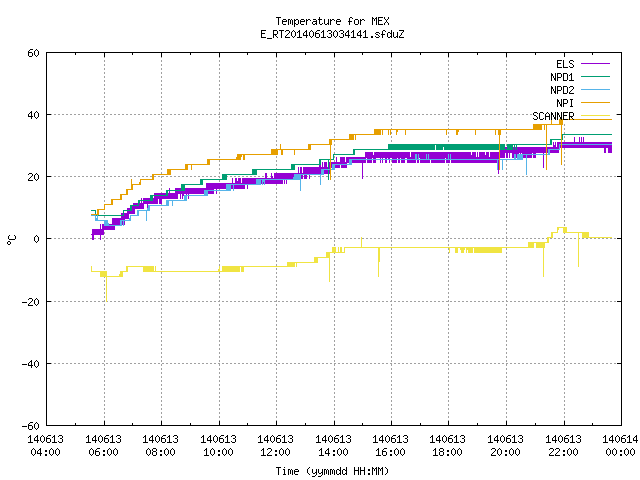Select the ELS legend label
Image resolution: width=640 pixels, height=480 pixels.
coord(565,64)
